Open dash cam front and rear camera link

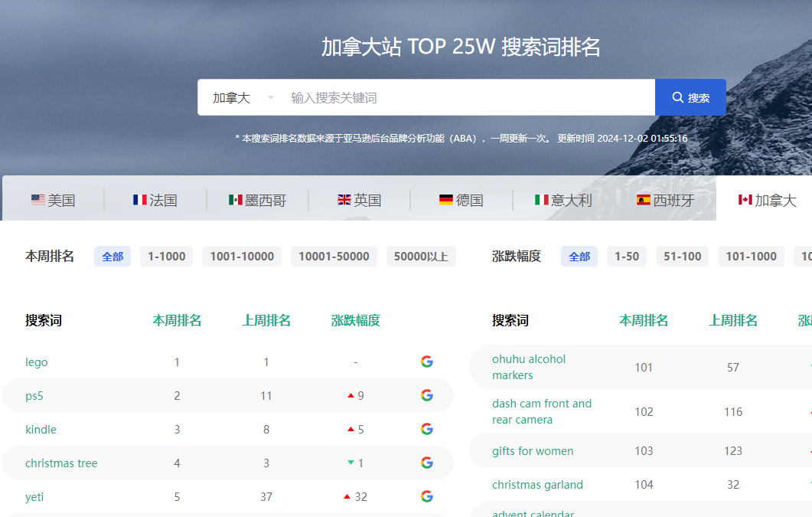542,411
